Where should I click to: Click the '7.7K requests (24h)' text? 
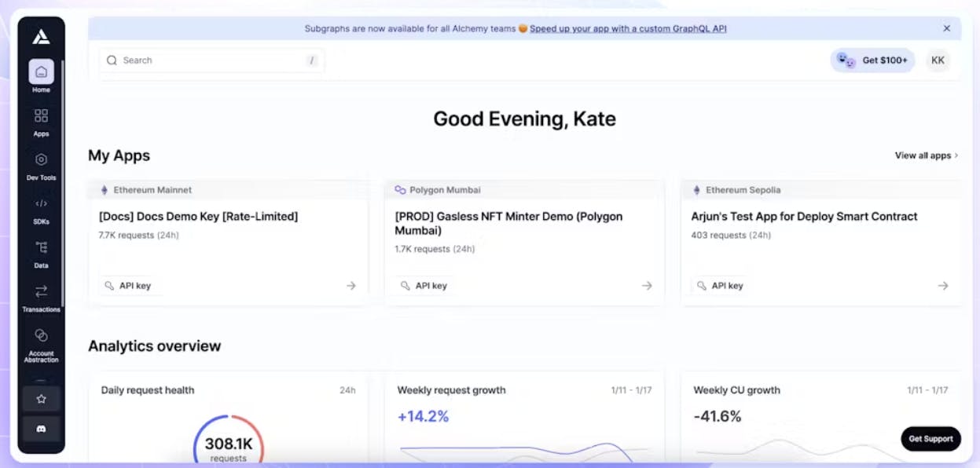click(x=138, y=235)
